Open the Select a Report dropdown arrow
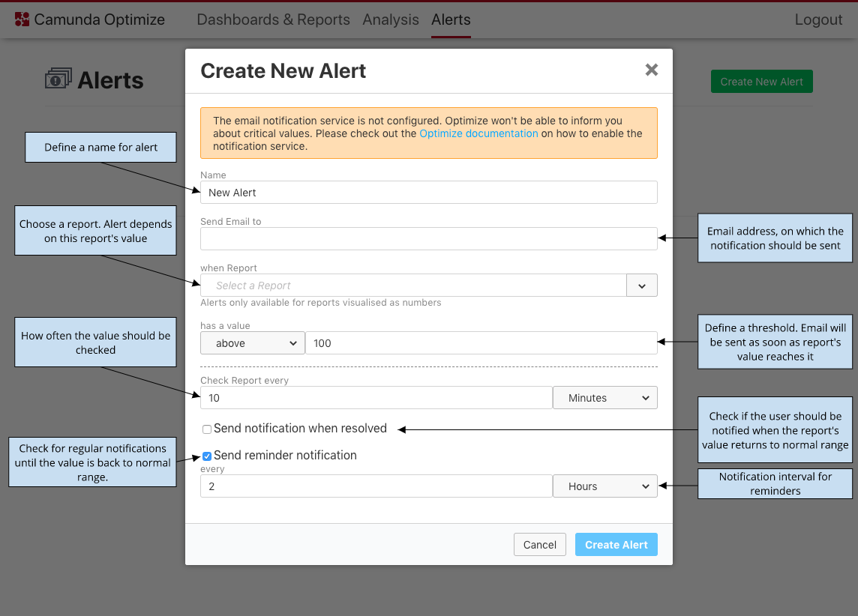The image size is (858, 616). 642,286
